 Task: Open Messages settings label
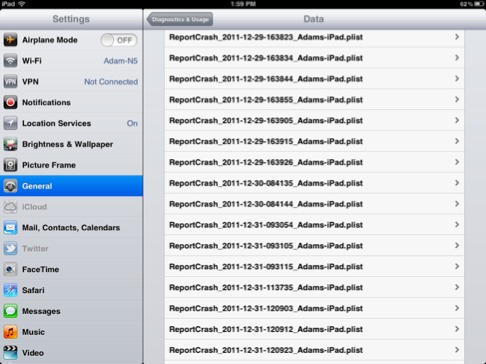(x=41, y=311)
